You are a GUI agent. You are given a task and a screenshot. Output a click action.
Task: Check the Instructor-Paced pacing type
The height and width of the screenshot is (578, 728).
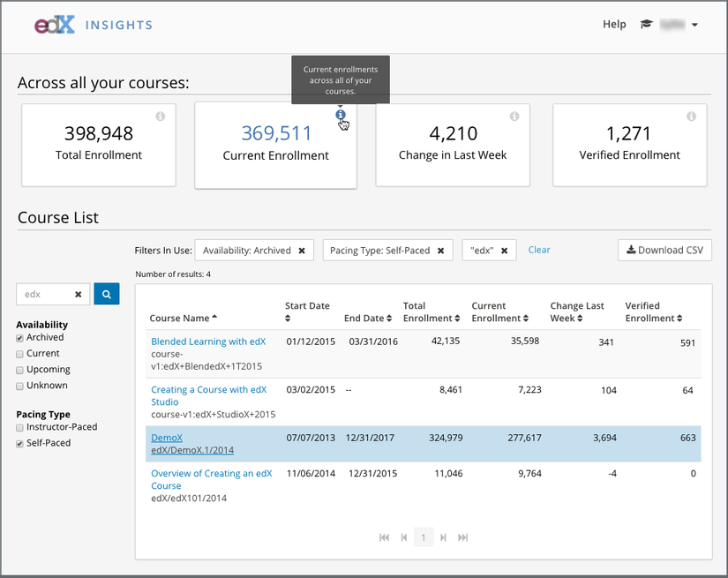(x=20, y=428)
